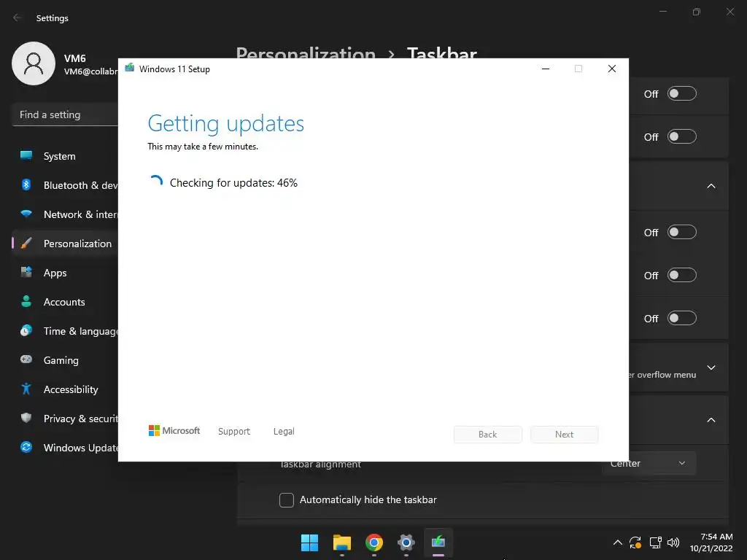Click the Windows 11 Setup title icon
Viewport: 747px width, 560px height.
[130, 68]
